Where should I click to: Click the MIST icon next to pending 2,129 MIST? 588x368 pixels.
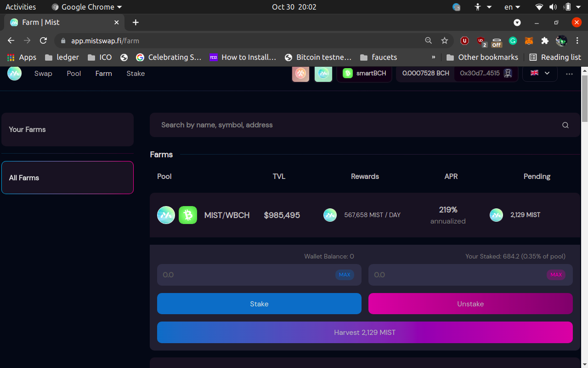coord(496,215)
